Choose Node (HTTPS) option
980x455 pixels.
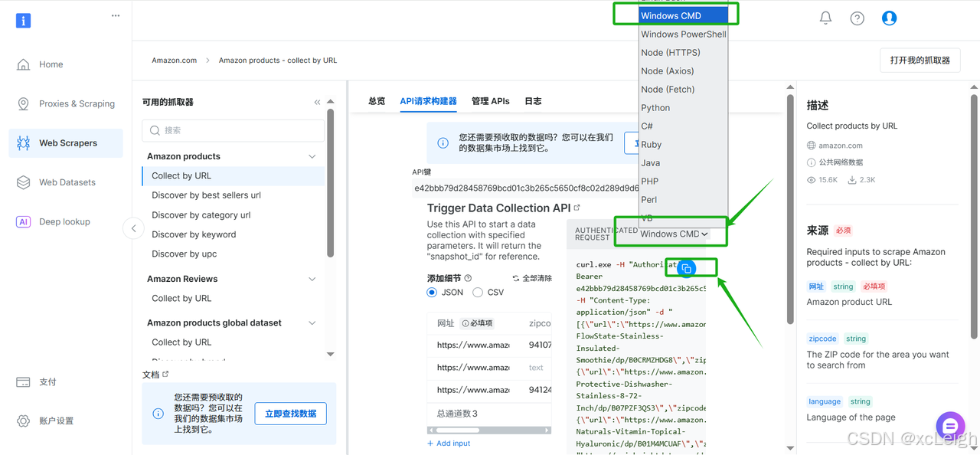click(683, 52)
